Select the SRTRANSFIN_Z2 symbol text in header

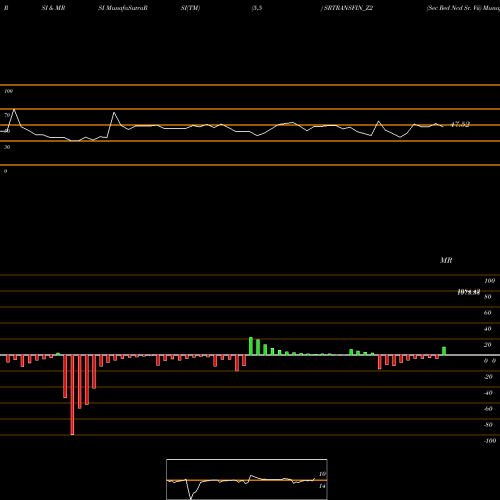coord(348,8)
